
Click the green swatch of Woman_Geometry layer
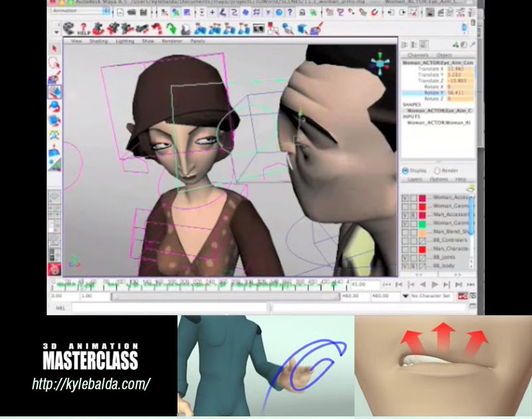coord(422,224)
